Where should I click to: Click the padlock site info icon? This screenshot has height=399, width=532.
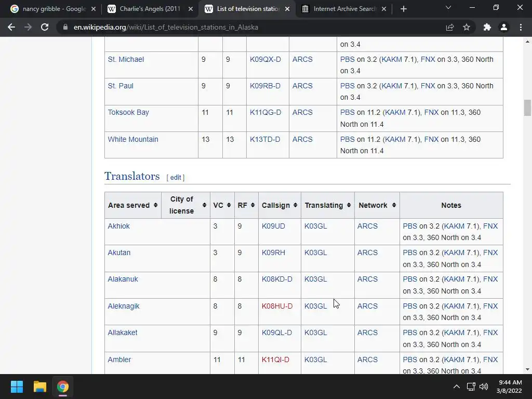coord(65,27)
